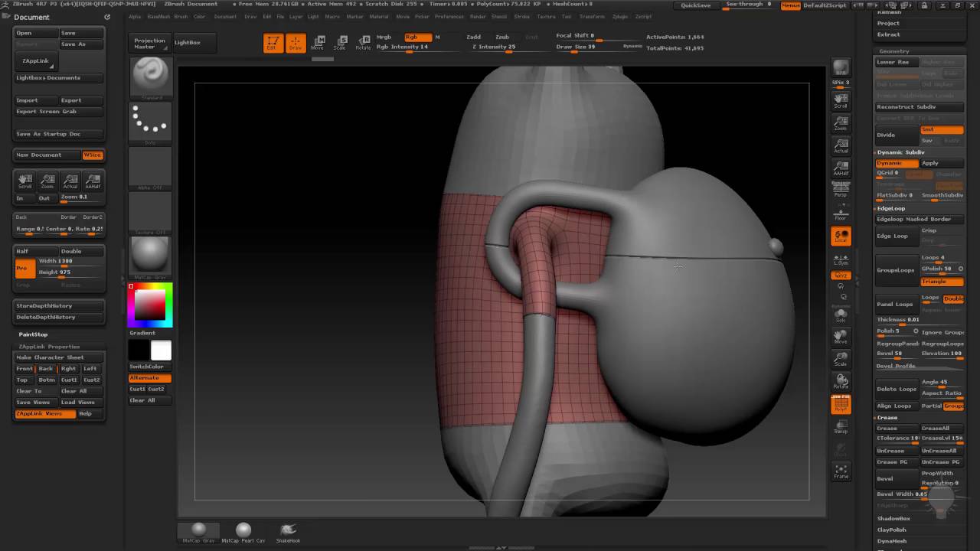Toggle the Mrgb mode

click(x=384, y=37)
